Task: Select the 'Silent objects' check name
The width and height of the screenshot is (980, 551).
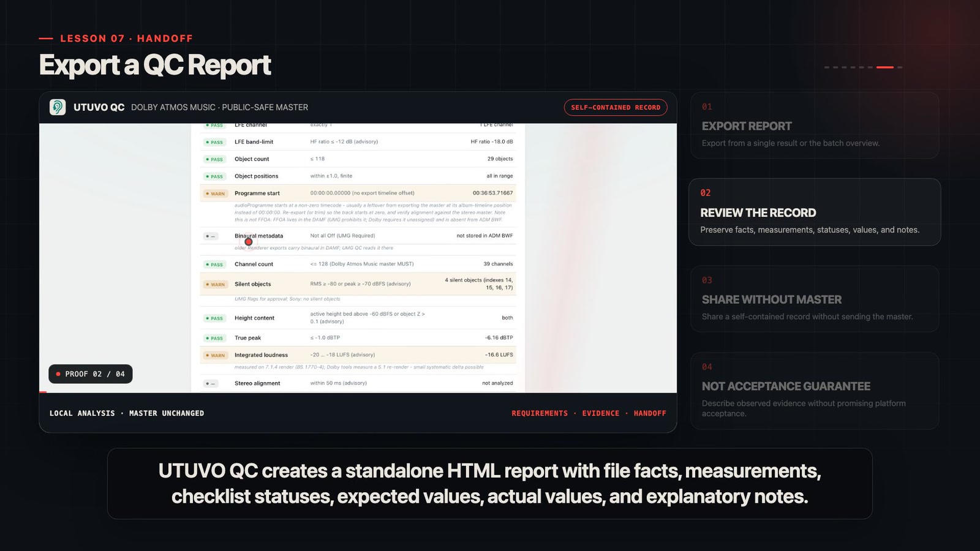Action: [x=252, y=284]
